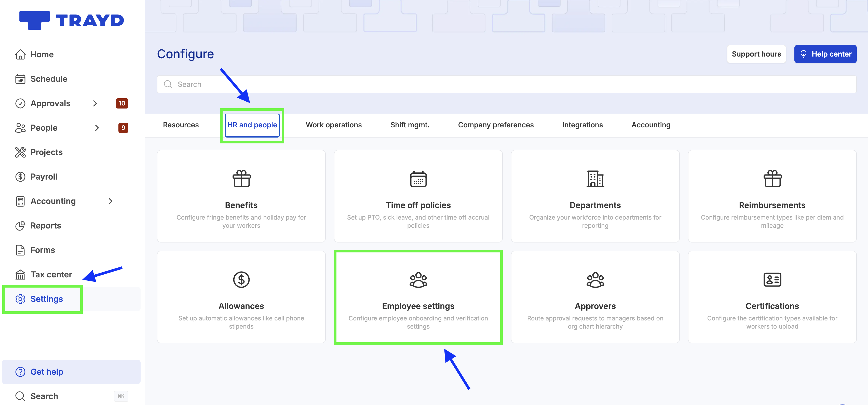Open the Company preferences tab
This screenshot has width=868, height=405.
[x=495, y=125]
